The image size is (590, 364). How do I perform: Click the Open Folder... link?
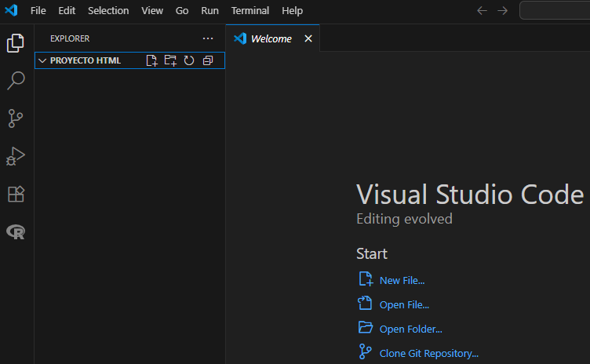[x=410, y=329]
